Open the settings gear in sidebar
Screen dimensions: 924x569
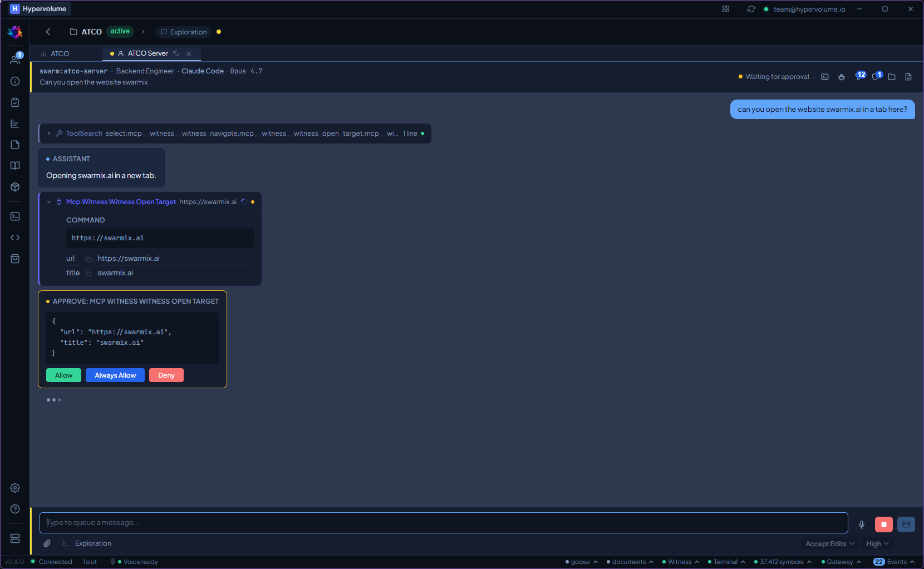coord(15,488)
